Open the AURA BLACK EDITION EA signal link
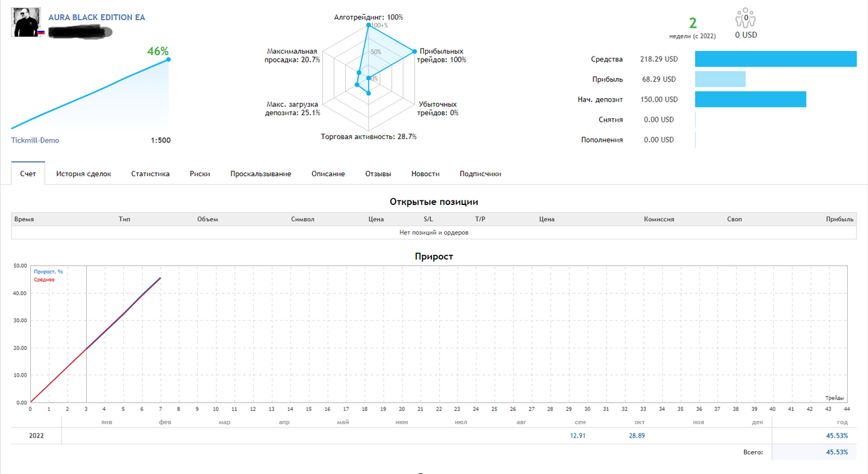Screen dimensions: 868x474 click(96, 17)
